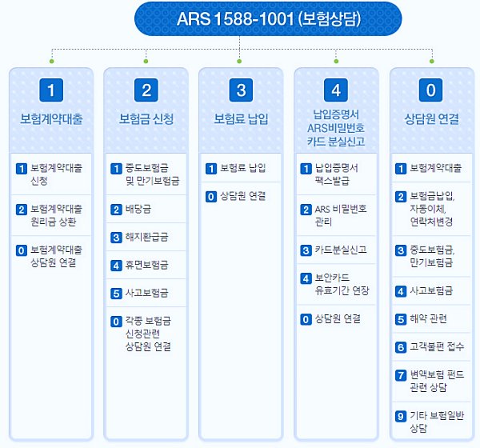Click number 4 icon beside 사고보험금 in 상담원 연결 column
Screen dimensions: 480x448
click(x=401, y=291)
